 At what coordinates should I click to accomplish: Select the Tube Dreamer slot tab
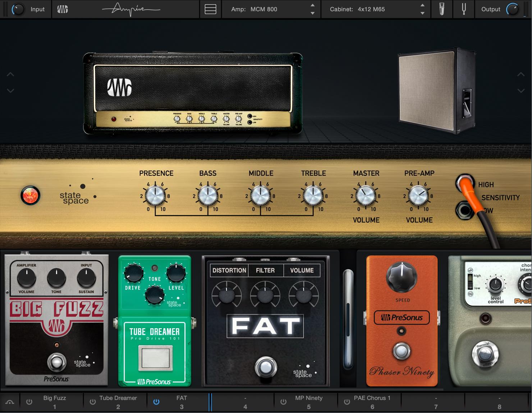tap(118, 402)
